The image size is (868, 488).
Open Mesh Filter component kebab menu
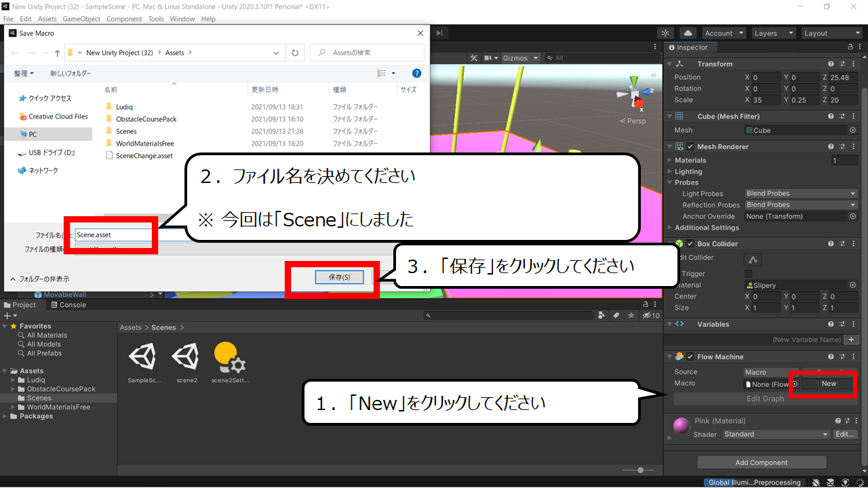[x=852, y=117]
